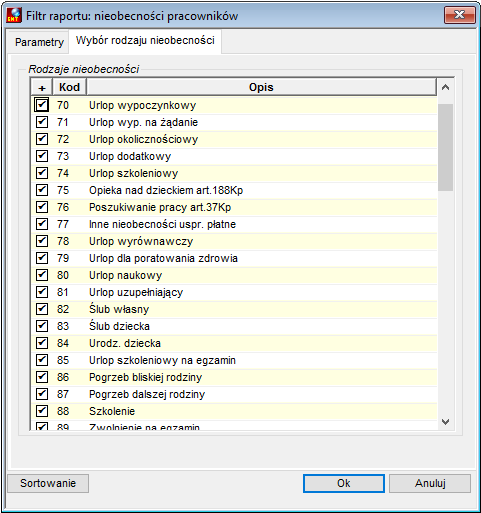Click the Opis column header
This screenshot has height=513, width=481.
[x=261, y=87]
